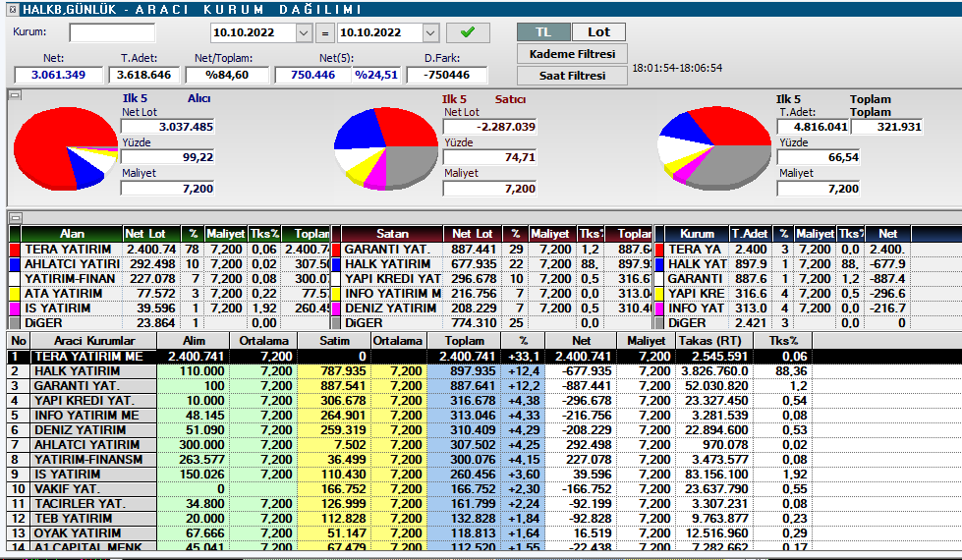
Task: Click the Kurum input field
Action: click(x=112, y=32)
